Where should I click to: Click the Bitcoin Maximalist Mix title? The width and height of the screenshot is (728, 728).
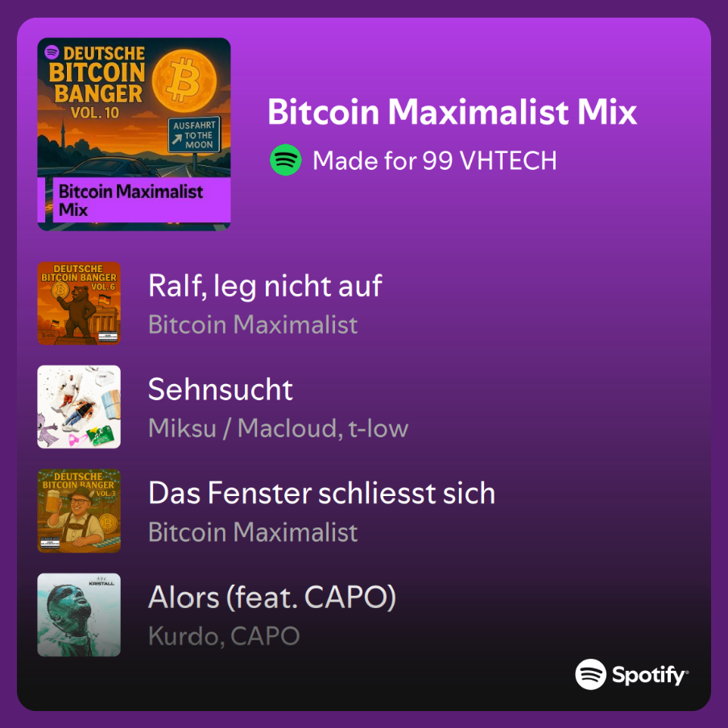[x=453, y=111]
